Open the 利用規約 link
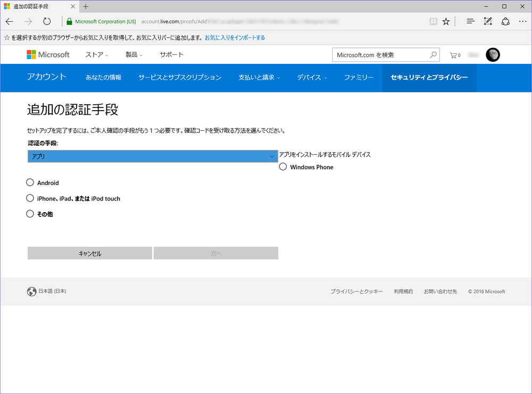The height and width of the screenshot is (394, 532). [x=403, y=291]
